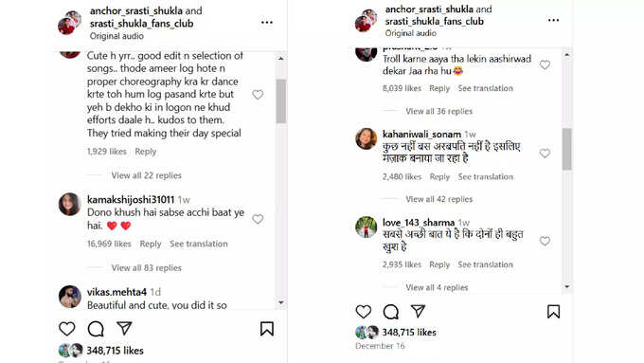Open three-dots menu on right post

553,20
